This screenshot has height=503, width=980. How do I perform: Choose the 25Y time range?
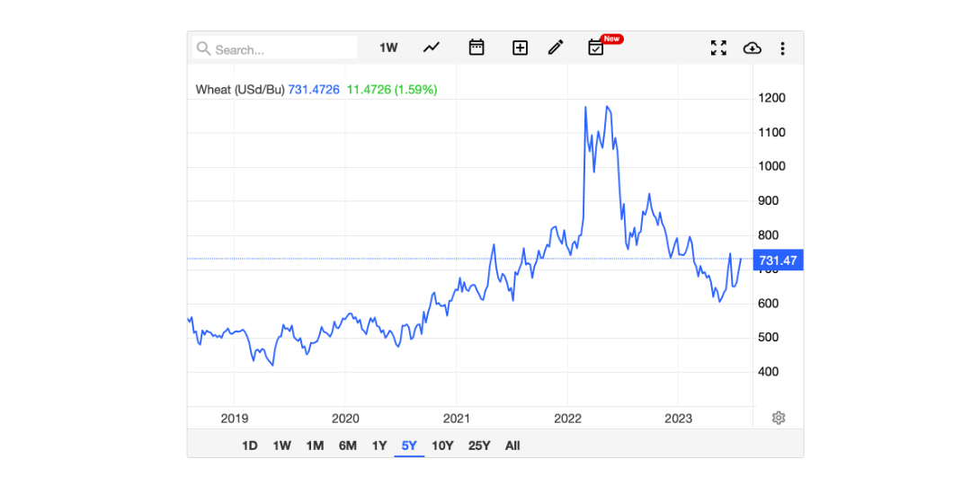click(x=480, y=446)
